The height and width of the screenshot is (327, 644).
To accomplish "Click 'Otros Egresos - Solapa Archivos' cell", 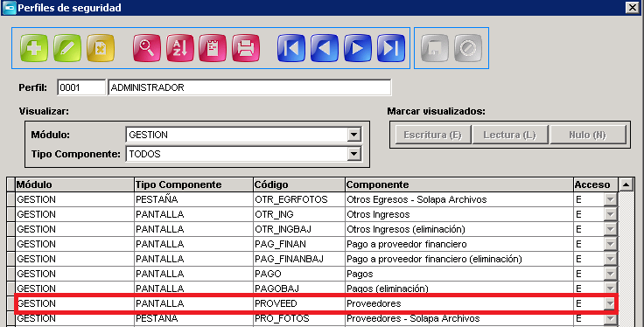I will pyautogui.click(x=459, y=199).
